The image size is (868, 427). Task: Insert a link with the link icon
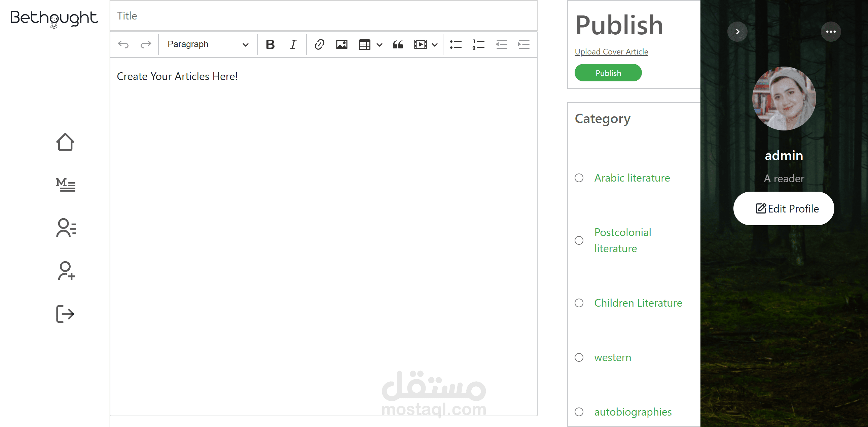pyautogui.click(x=319, y=44)
